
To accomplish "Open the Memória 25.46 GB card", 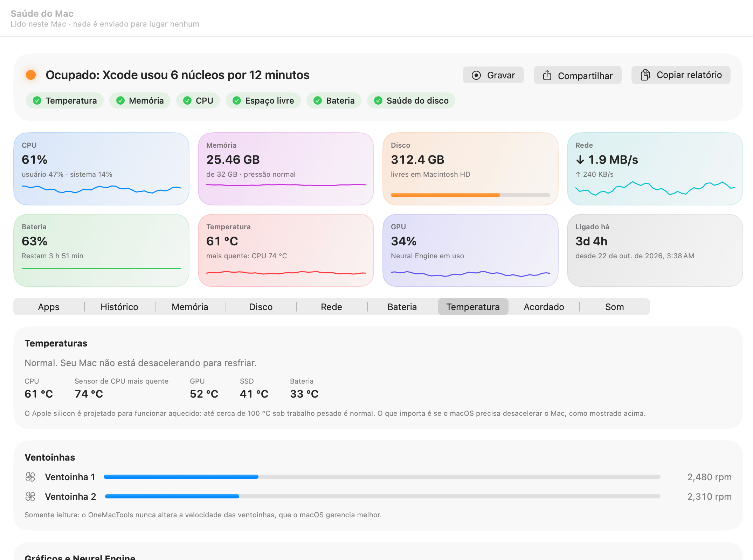I will [x=286, y=169].
